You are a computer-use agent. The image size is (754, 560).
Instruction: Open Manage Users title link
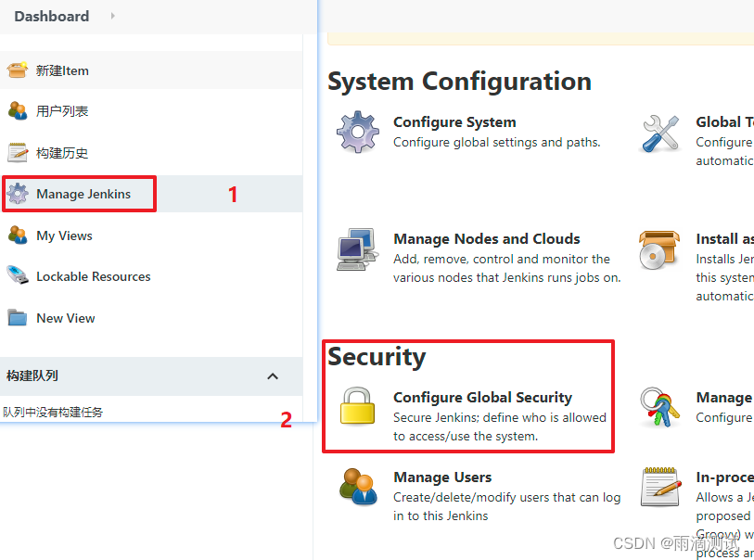click(442, 477)
